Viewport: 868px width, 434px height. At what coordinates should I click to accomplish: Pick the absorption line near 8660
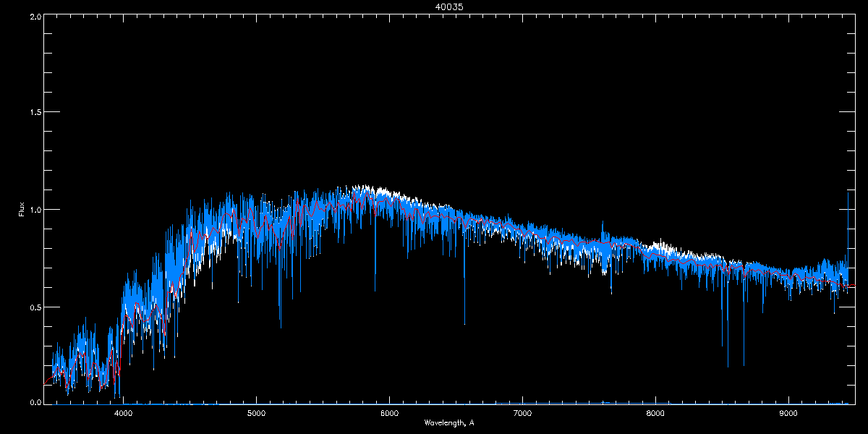click(x=743, y=318)
